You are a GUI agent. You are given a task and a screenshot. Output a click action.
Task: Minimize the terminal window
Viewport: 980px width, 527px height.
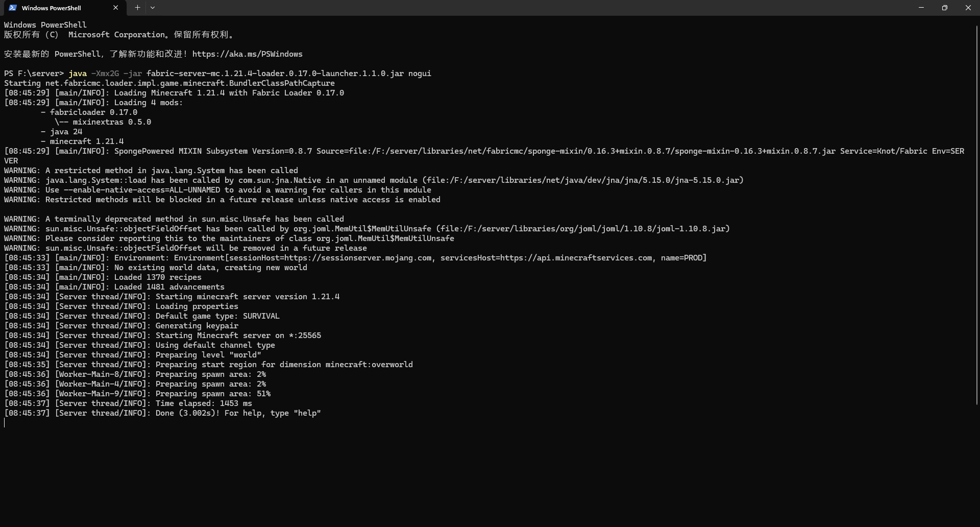[x=921, y=8]
